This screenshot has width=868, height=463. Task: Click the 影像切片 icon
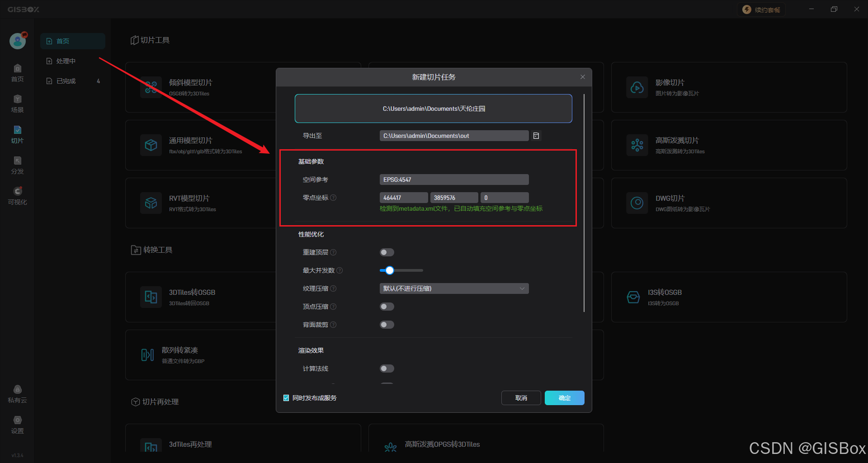[x=637, y=87]
